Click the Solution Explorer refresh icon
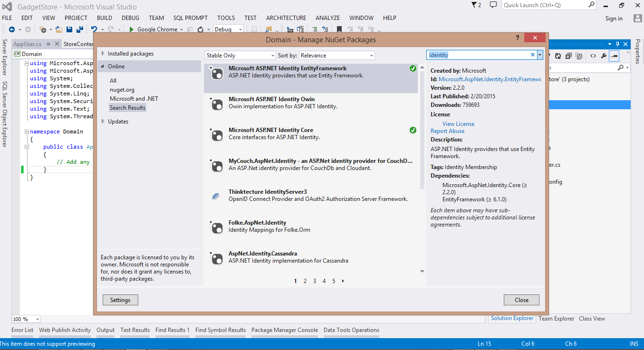The height and width of the screenshot is (350, 644). [558, 56]
